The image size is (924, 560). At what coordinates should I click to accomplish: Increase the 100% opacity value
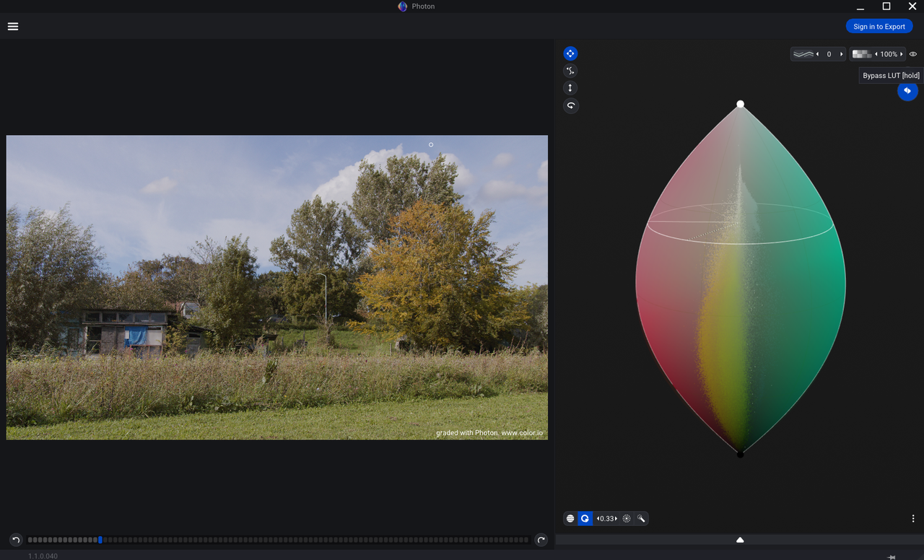[902, 54]
